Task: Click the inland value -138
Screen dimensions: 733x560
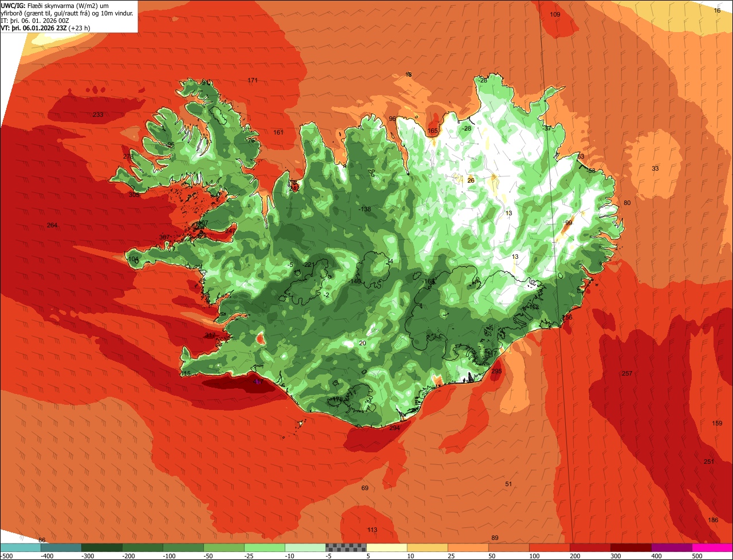Action: [364, 209]
